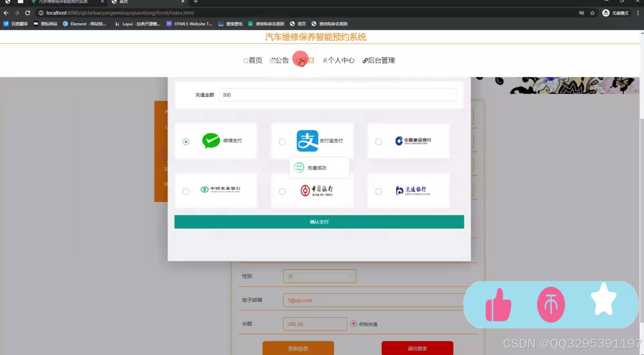Click the Alipay blue logo

[307, 141]
